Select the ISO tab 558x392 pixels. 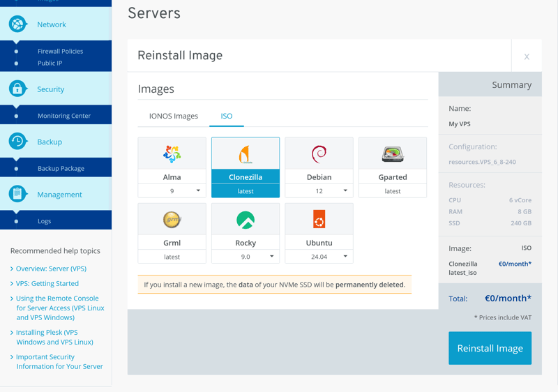(x=227, y=116)
